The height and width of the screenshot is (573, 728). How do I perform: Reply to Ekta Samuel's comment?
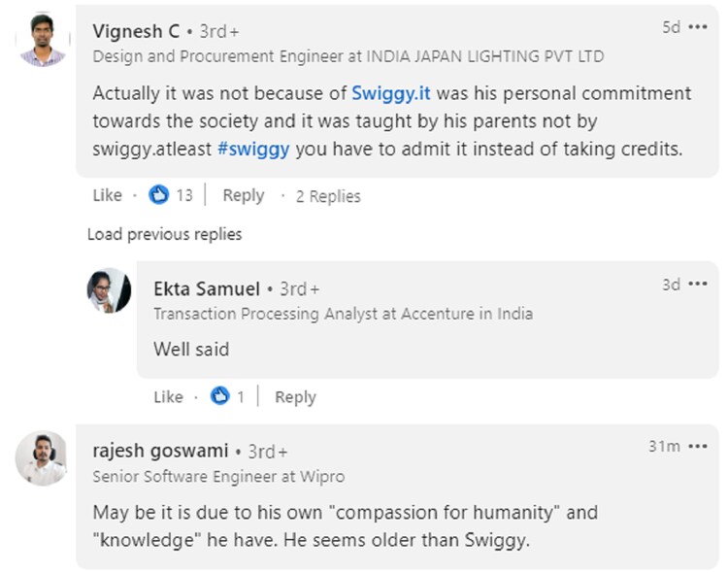point(295,396)
